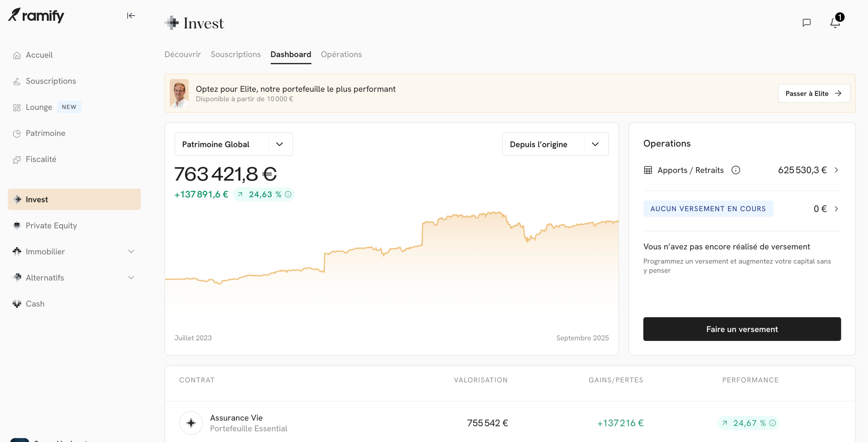This screenshot has height=442, width=868.
Task: Click the info icon next to Apports / Retraits
Action: (736, 170)
